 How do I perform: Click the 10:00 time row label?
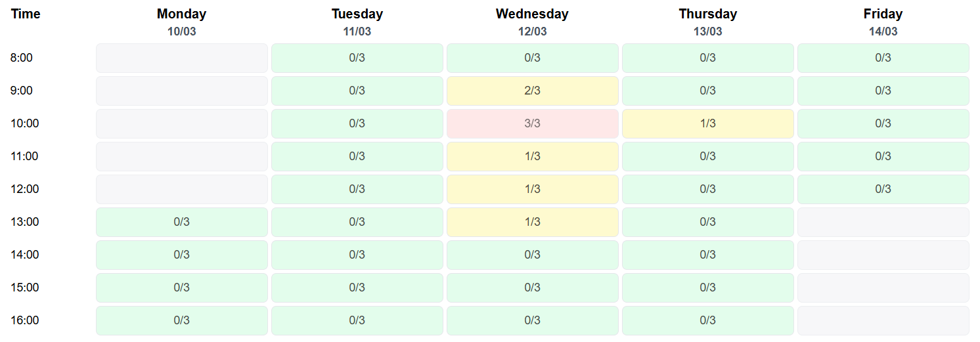(x=25, y=123)
